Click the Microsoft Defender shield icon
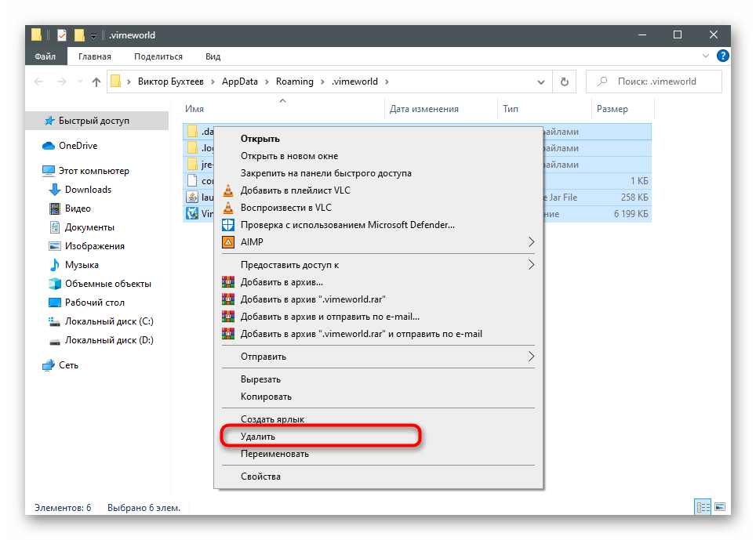756x540 pixels. 228,225
